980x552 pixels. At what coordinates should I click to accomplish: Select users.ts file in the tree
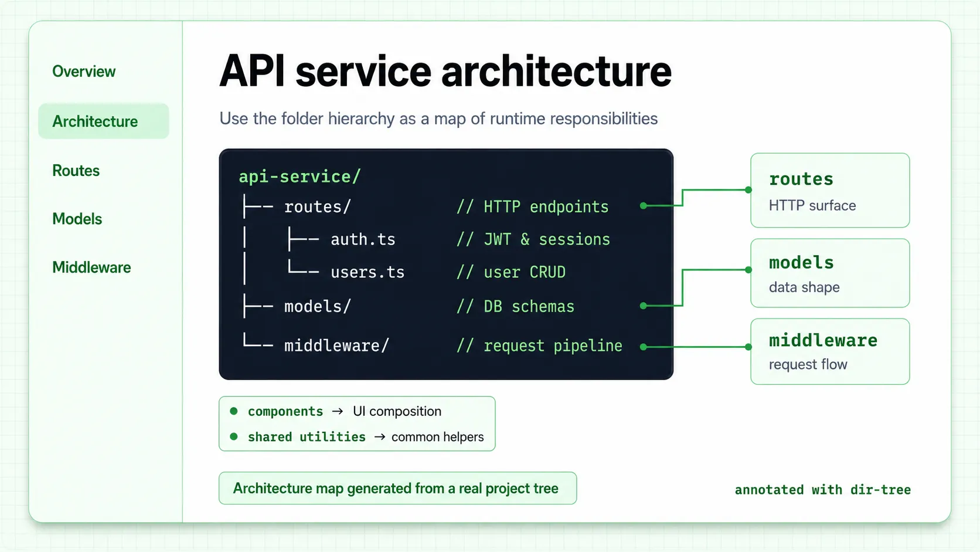coord(367,272)
